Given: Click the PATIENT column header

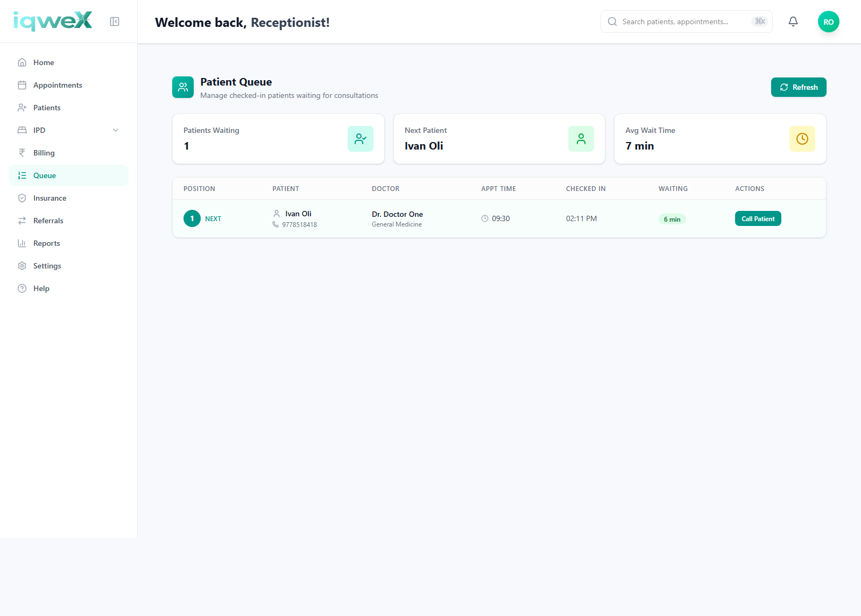Looking at the screenshot, I should [x=286, y=189].
